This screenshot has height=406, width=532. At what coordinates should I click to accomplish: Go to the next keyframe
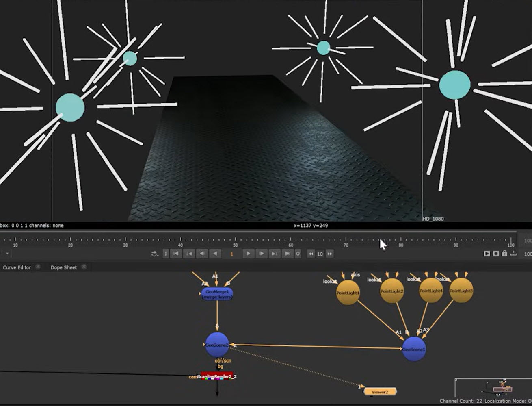pyautogui.click(x=275, y=254)
